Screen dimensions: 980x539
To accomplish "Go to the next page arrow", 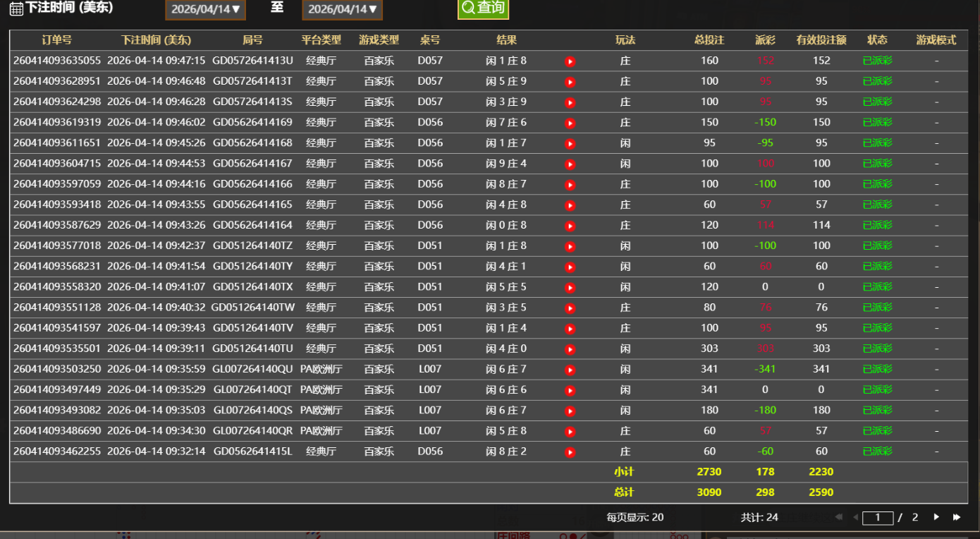I will coord(936,517).
